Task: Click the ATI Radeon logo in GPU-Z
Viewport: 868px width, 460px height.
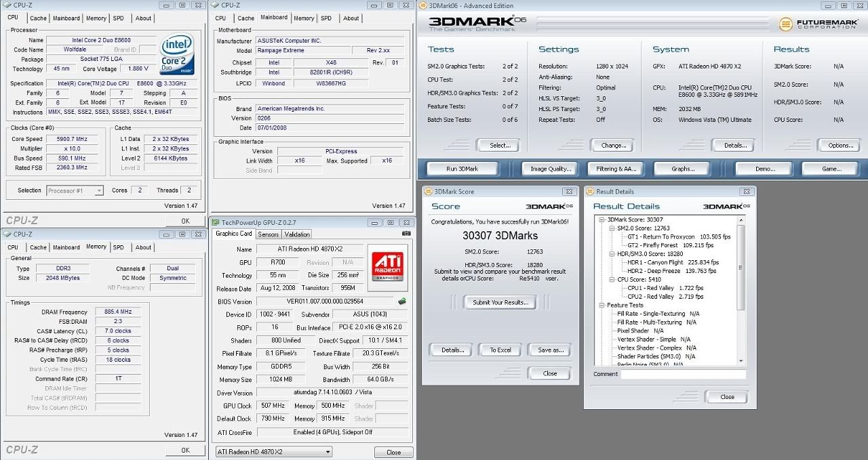Action: (x=387, y=267)
